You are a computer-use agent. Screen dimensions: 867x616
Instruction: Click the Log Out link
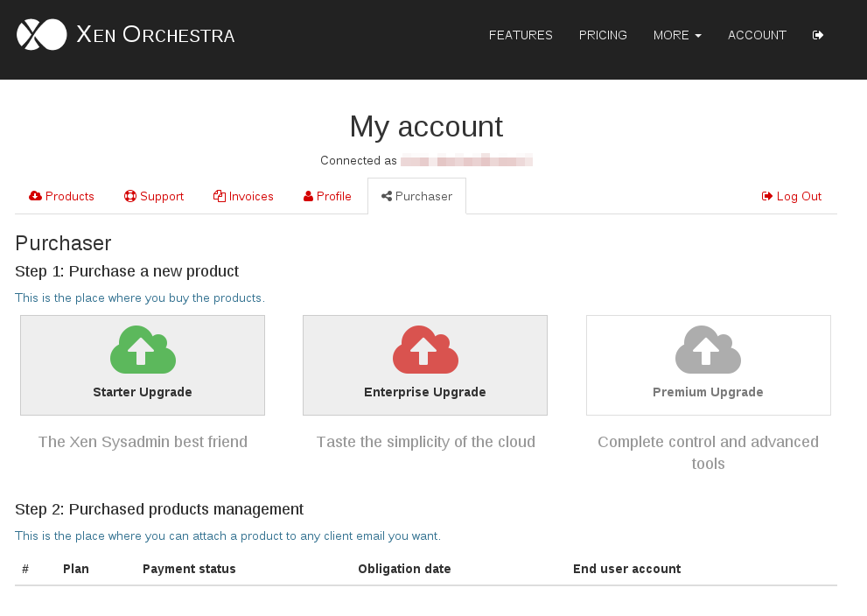(791, 196)
